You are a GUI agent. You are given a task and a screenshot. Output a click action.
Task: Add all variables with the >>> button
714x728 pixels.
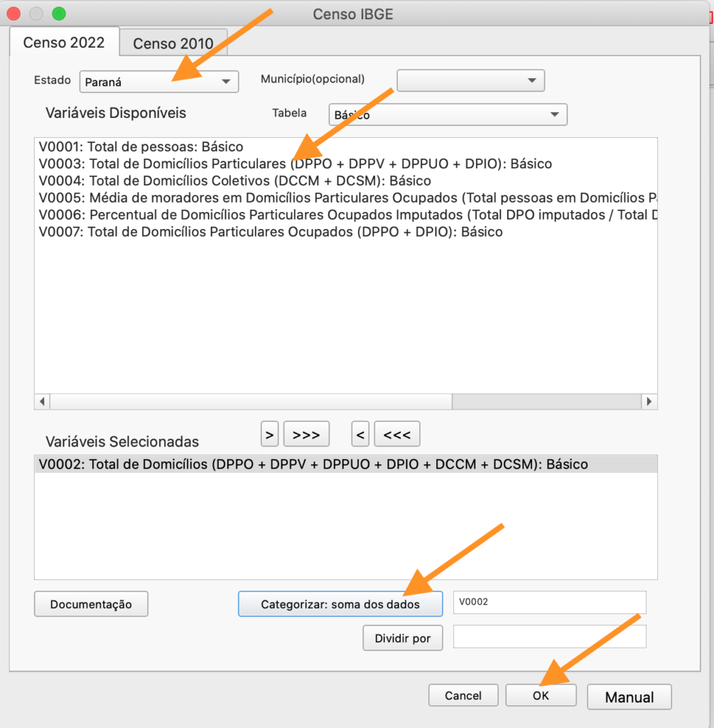[x=306, y=434]
